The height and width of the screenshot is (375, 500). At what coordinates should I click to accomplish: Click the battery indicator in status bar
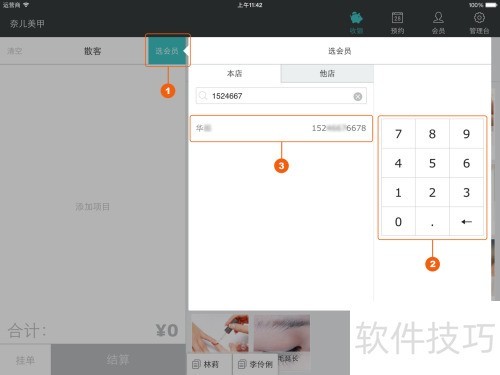coord(491,5)
